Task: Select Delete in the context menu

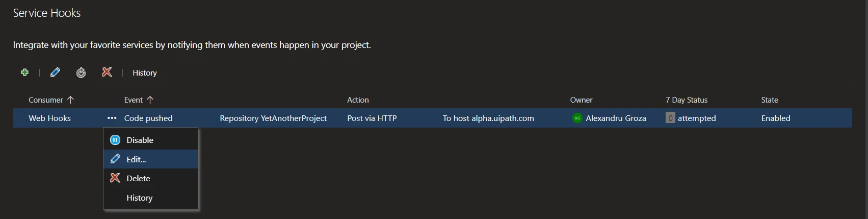Action: click(x=138, y=179)
